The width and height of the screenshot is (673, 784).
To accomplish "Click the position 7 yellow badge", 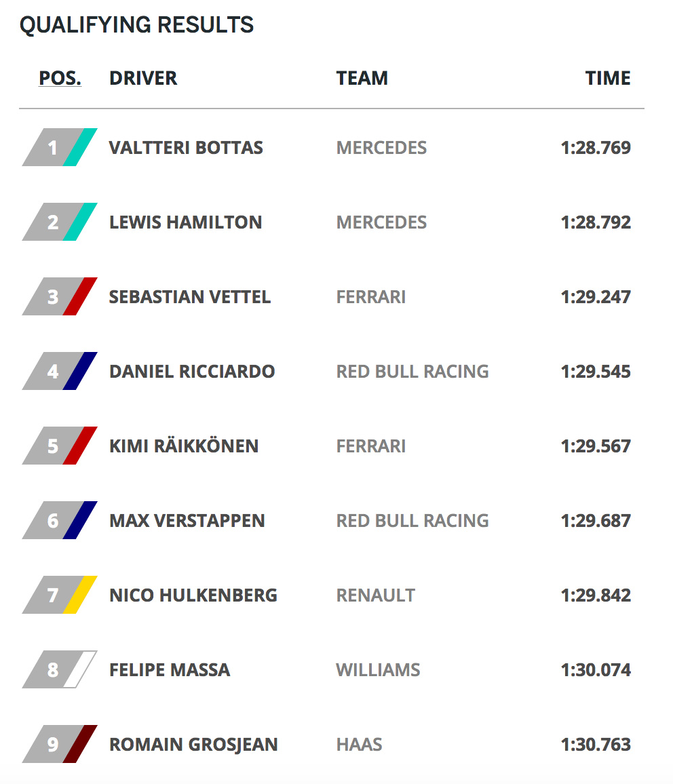I will tap(60, 595).
